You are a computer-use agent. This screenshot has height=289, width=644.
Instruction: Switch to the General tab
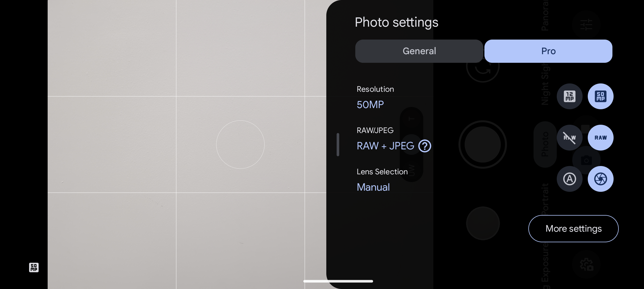[x=419, y=51]
